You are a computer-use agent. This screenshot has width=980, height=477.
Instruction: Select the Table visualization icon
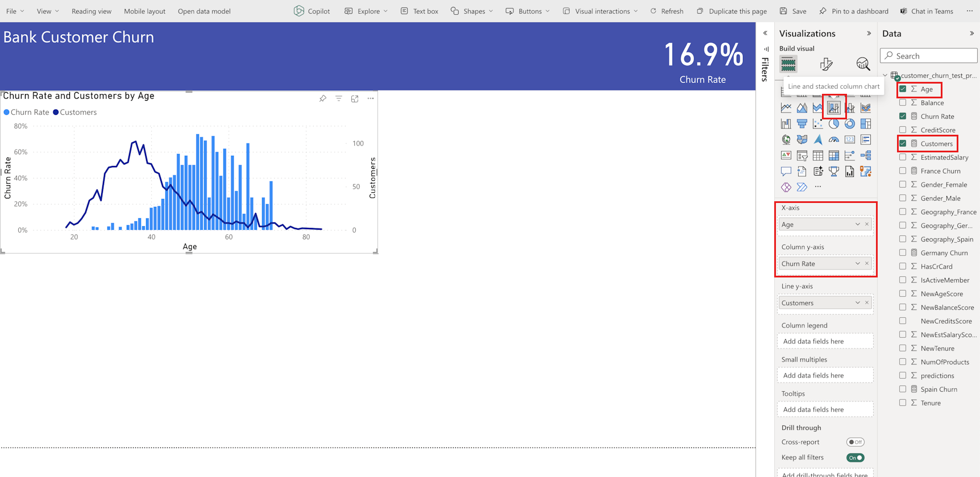click(818, 155)
